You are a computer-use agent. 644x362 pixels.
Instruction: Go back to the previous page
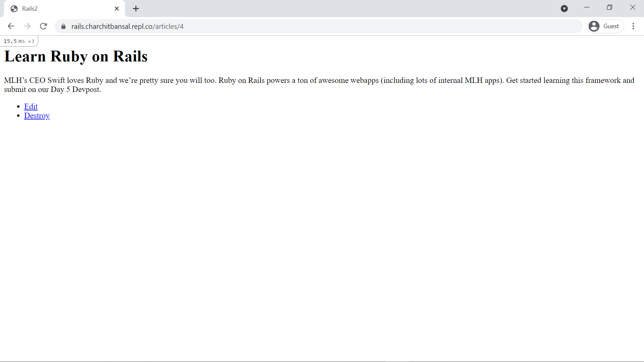coord(11,26)
